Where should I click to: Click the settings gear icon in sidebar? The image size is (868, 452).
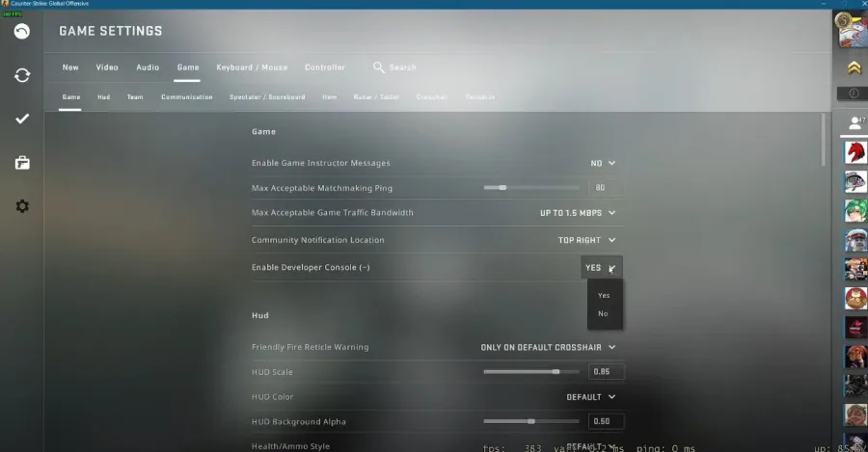pos(22,206)
